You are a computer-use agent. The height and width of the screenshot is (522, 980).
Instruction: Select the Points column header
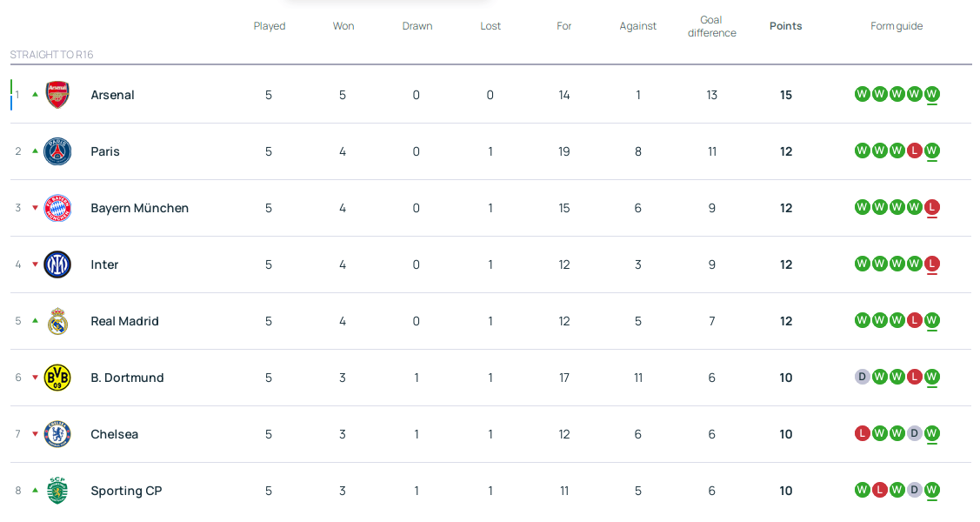(785, 26)
